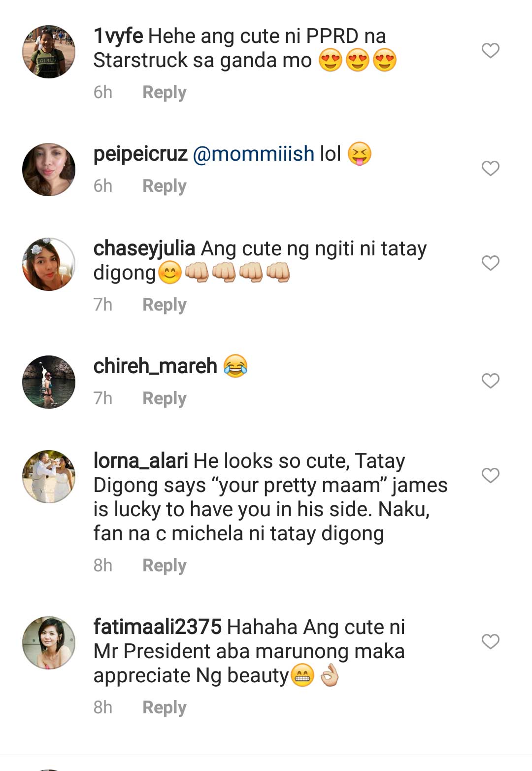Screen dimensions: 532x771
Task: Tap chireh_mareh's profile picture
Action: 49,382
